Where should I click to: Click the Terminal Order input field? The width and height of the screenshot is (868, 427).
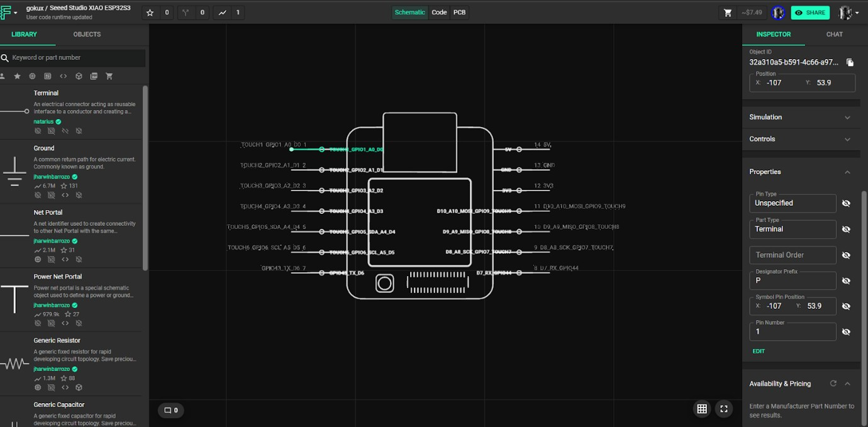(x=793, y=255)
